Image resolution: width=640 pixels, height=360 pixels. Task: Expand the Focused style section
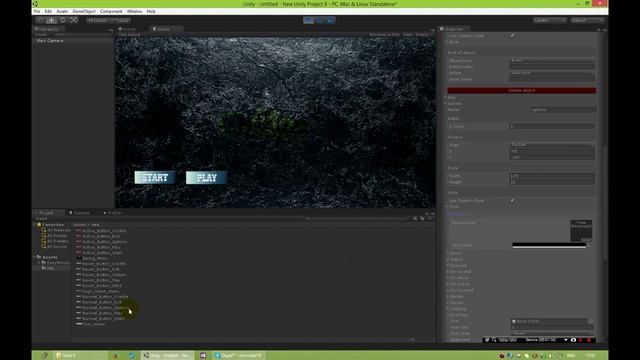[458, 266]
